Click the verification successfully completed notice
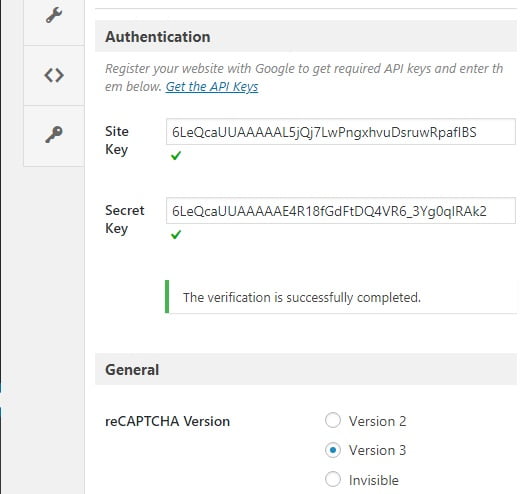This screenshot has width=527, height=494. [341, 297]
